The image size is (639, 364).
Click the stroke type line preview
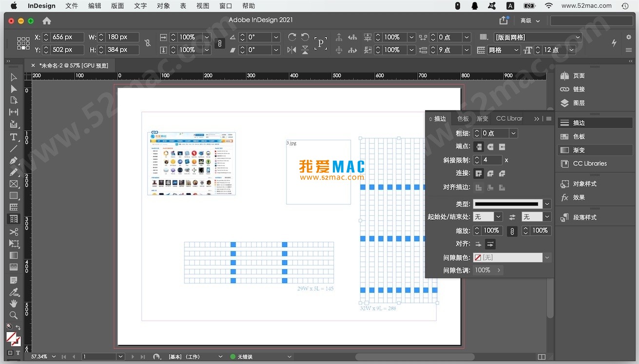coord(507,204)
